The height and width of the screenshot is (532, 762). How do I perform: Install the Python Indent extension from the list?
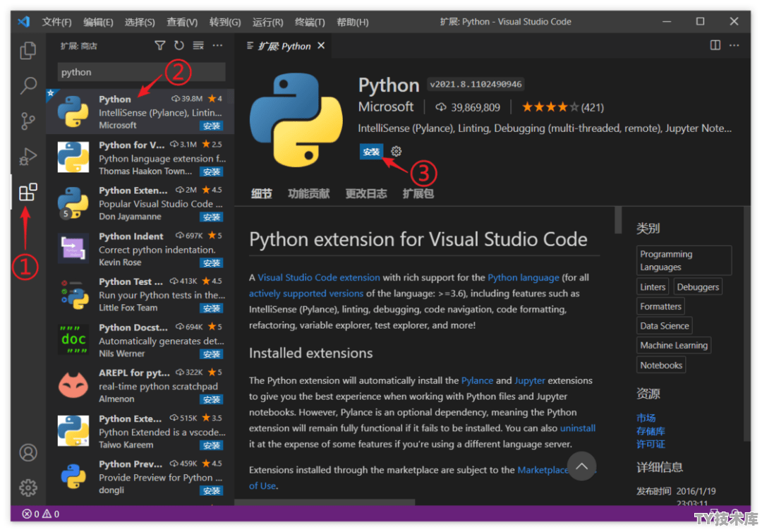pyautogui.click(x=212, y=263)
